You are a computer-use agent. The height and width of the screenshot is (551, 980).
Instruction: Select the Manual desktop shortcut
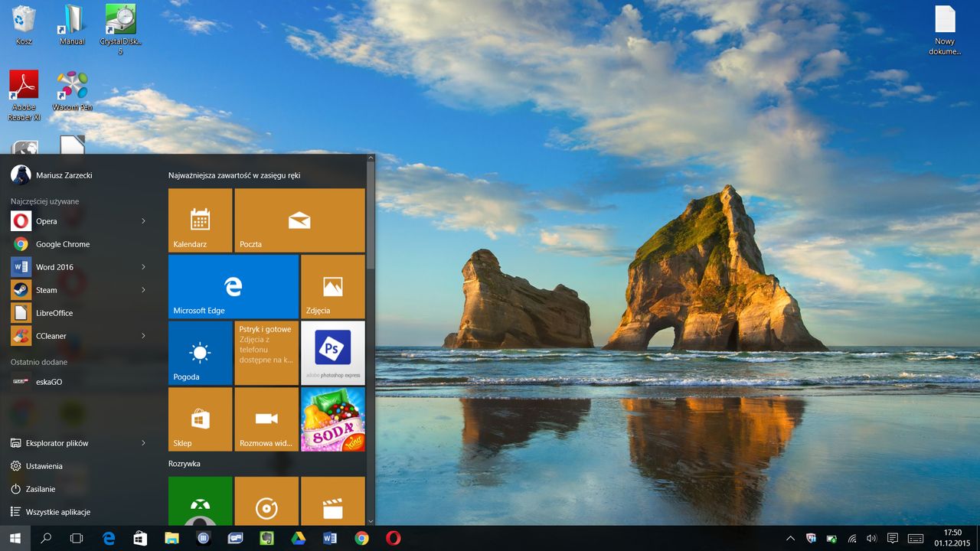[x=72, y=24]
